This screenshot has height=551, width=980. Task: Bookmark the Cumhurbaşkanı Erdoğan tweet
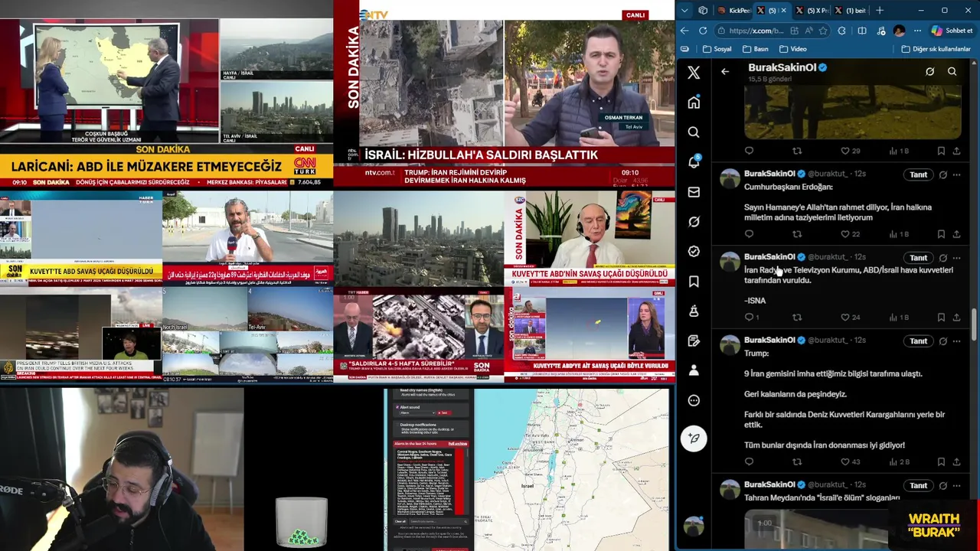[x=941, y=234]
